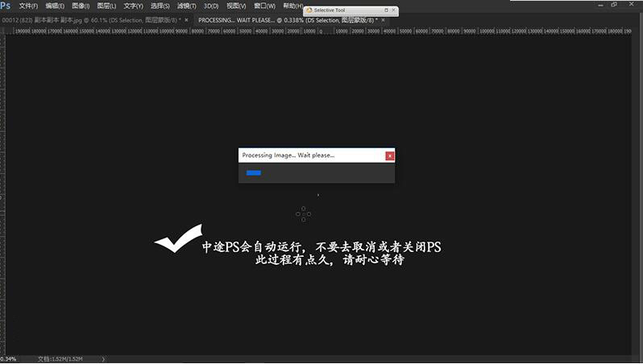Image resolution: width=643 pixels, height=364 pixels.
Task: Open the 选择(S) menu
Action: point(160,6)
